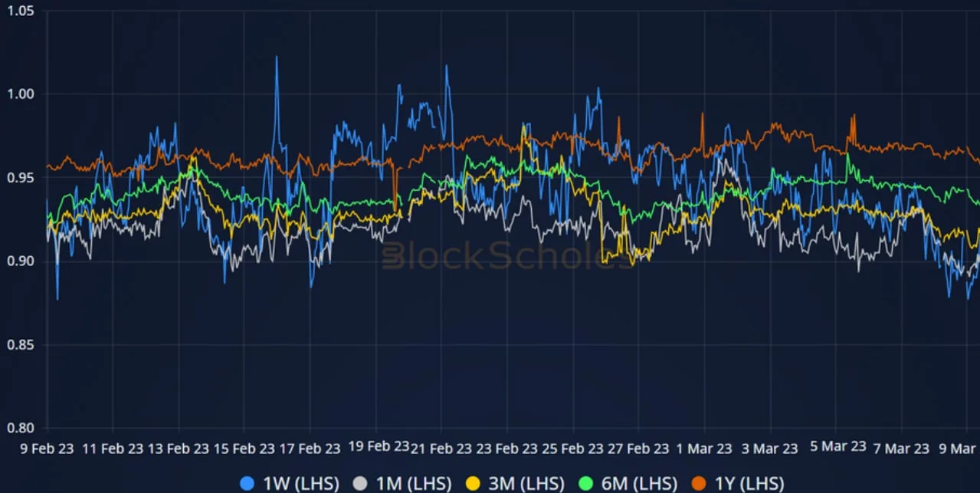Click the 17 Feb 23 date label
Viewport: 980px width, 493px height.
[x=310, y=449]
